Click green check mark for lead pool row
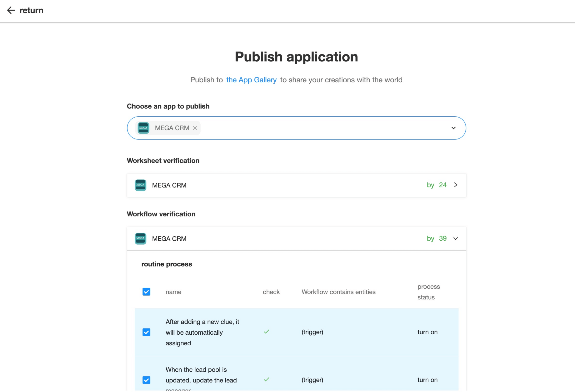575x392 pixels. pos(267,380)
